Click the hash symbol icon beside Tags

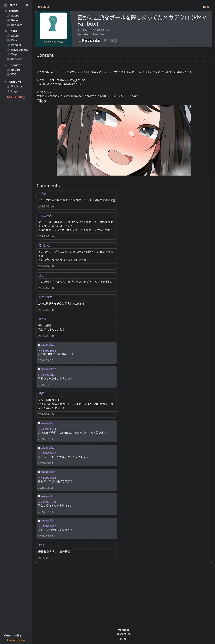9,55
